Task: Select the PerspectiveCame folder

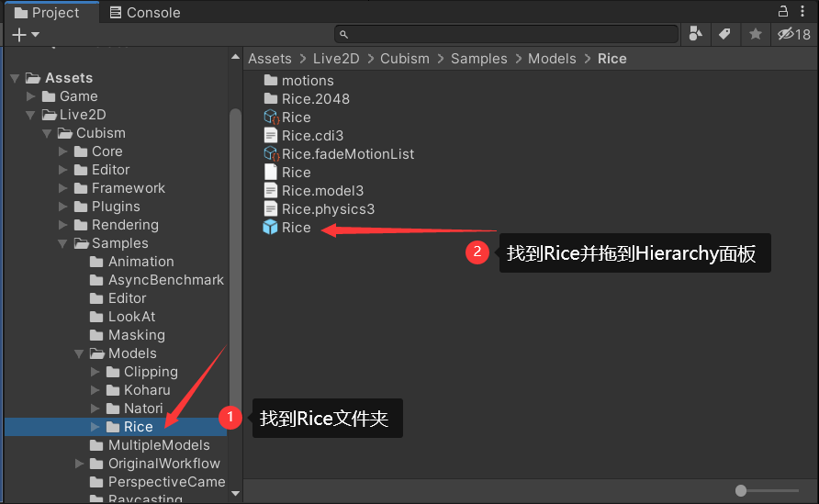Action: pos(157,482)
